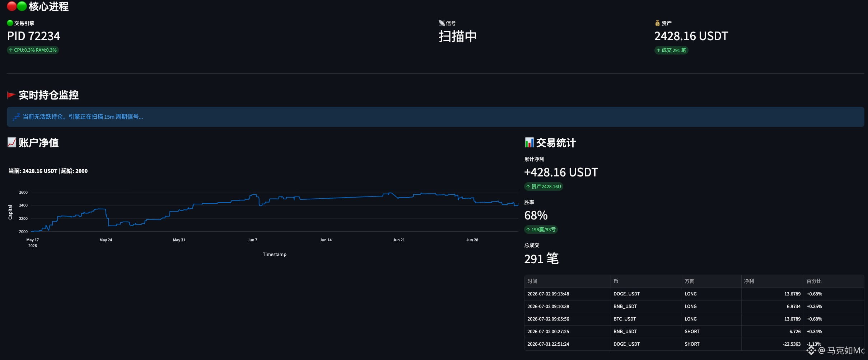Screen dimensions: 868x360
Task: Click the up arrow in CPU RAM badge
Action: click(11, 50)
